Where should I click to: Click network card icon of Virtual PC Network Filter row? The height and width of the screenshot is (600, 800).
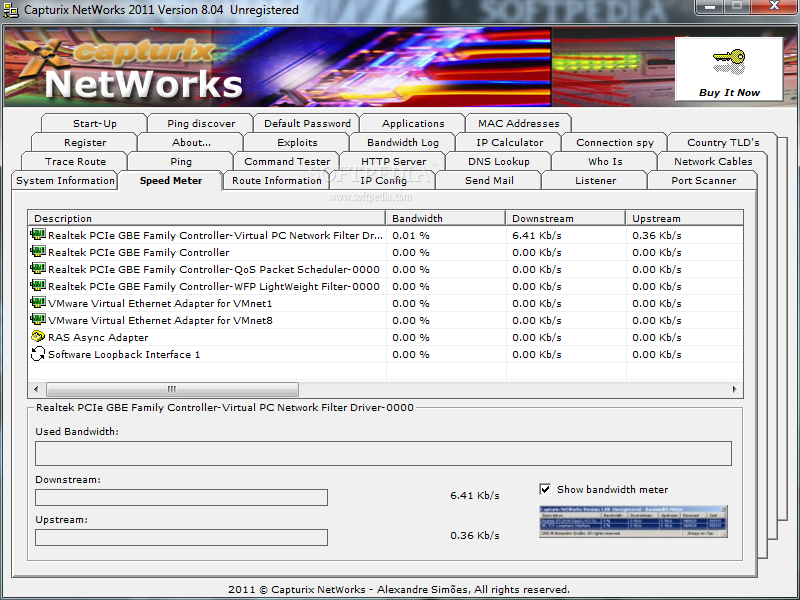38,235
